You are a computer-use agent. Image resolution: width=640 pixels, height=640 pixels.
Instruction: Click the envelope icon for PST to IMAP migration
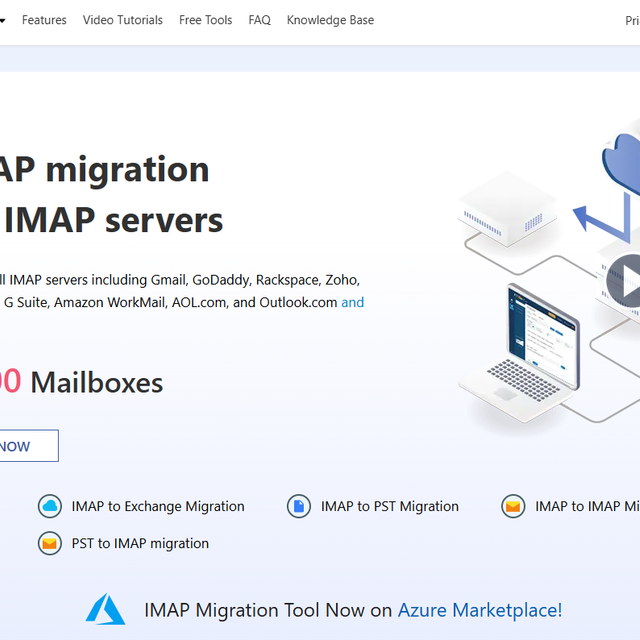(50, 543)
